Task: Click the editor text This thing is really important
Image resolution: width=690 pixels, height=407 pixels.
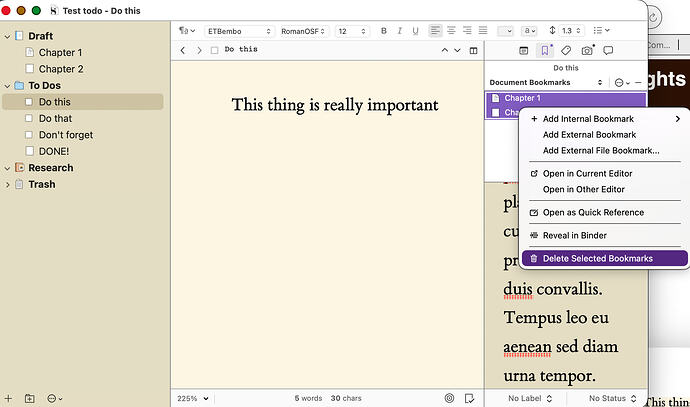Action: point(335,105)
